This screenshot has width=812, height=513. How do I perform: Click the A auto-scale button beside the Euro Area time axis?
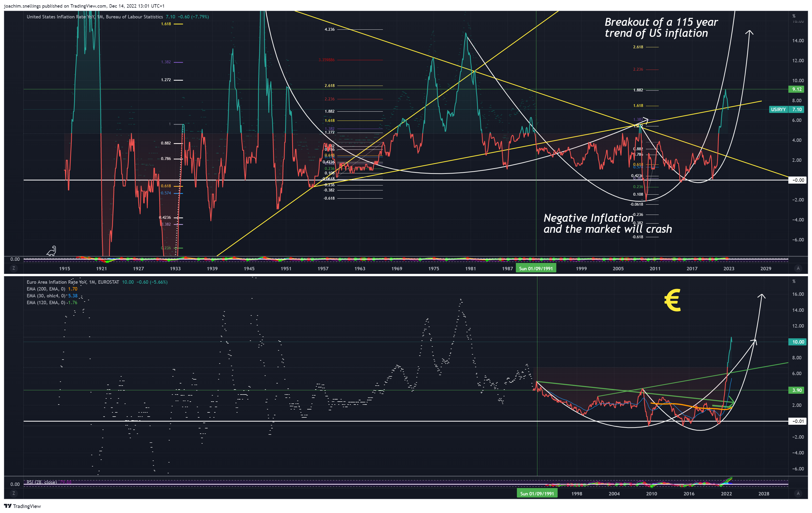pyautogui.click(x=798, y=493)
